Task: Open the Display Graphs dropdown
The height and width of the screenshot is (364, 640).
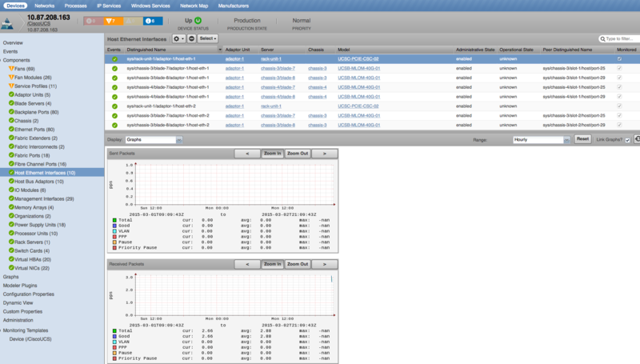Action: pos(179,139)
